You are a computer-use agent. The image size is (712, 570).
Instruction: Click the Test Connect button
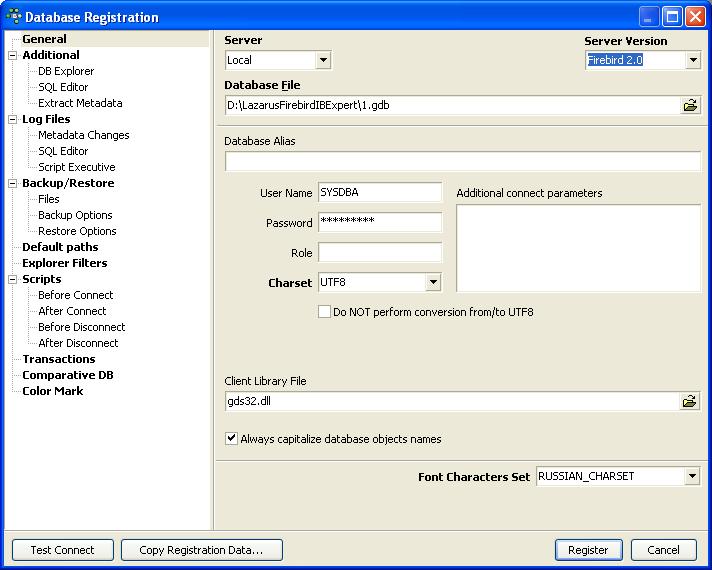(63, 550)
